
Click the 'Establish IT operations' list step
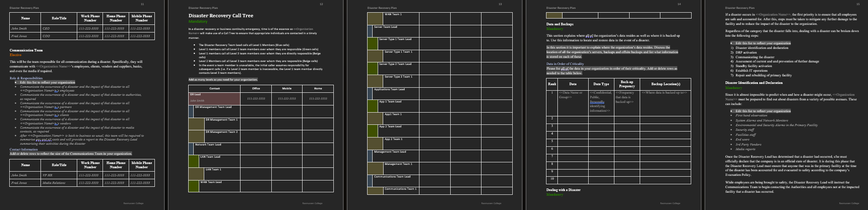tap(752, 70)
